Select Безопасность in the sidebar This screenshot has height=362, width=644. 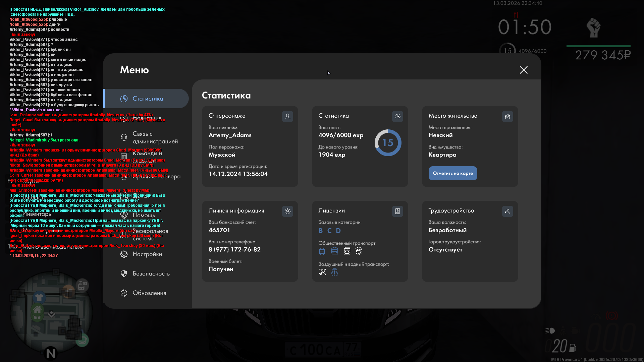tap(151, 274)
